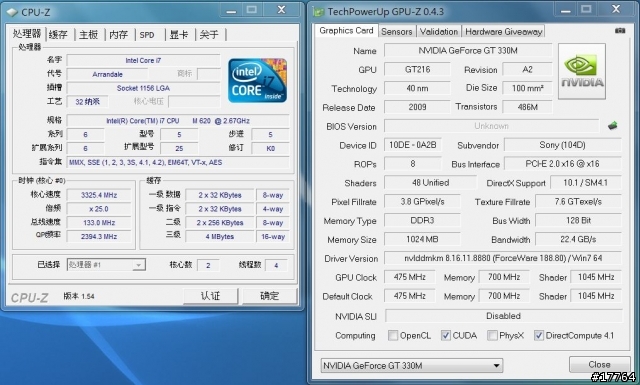Click the Memory Type DDR3 field
This screenshot has width=640, height=385.
422,220
